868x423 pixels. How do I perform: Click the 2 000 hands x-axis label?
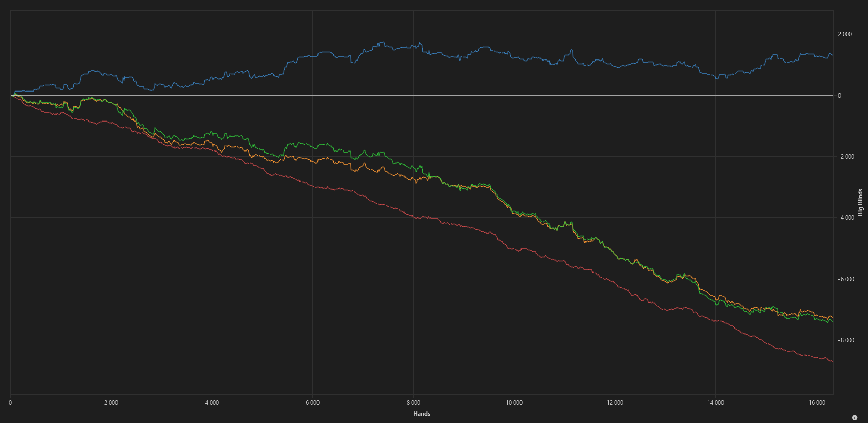(x=111, y=403)
